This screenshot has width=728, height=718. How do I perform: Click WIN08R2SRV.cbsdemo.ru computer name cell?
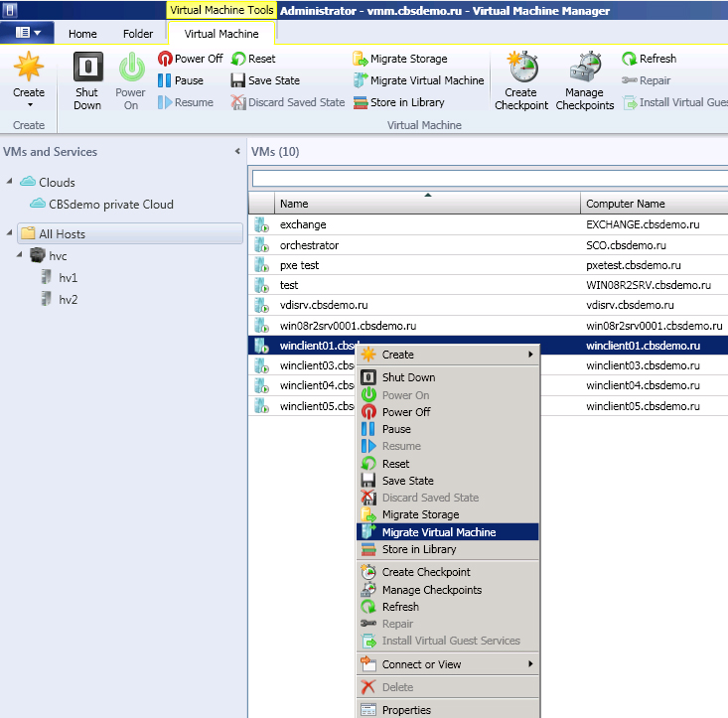(x=649, y=285)
